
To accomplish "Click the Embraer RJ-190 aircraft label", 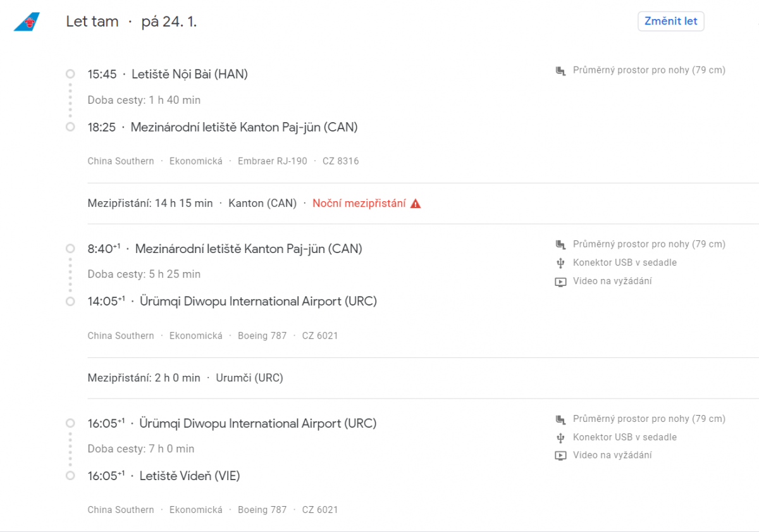I will click(x=272, y=161).
